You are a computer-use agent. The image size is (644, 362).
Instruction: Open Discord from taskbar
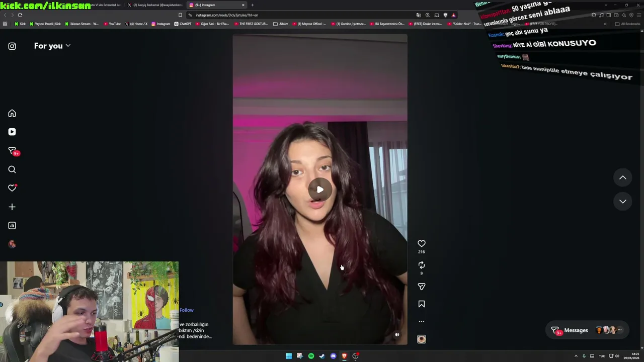click(333, 356)
